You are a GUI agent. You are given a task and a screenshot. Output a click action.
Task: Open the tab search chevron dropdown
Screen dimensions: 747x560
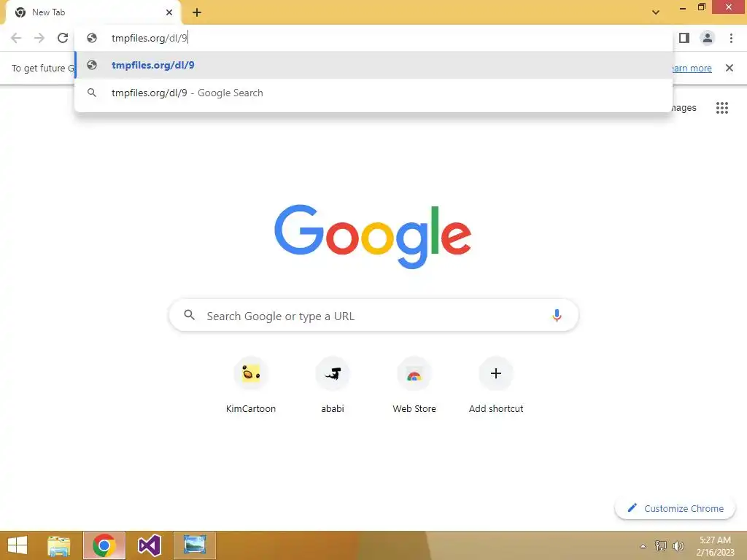[x=656, y=12]
